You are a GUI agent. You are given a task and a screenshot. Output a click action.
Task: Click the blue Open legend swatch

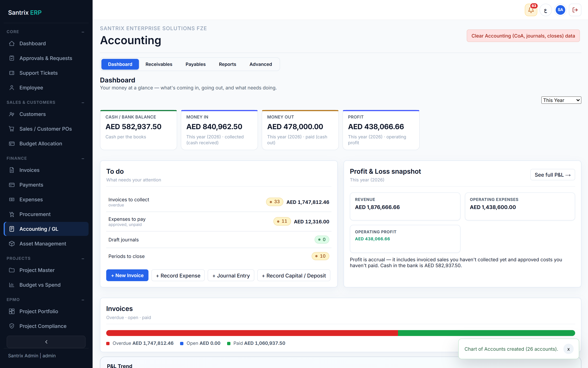point(182,343)
